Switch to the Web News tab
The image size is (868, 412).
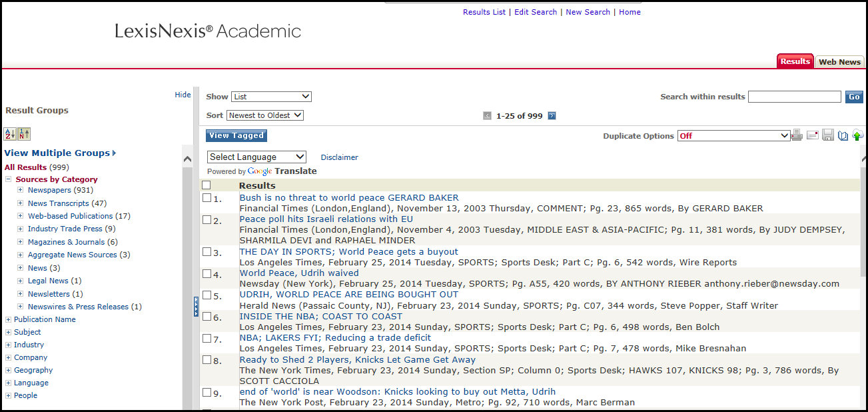coord(839,62)
